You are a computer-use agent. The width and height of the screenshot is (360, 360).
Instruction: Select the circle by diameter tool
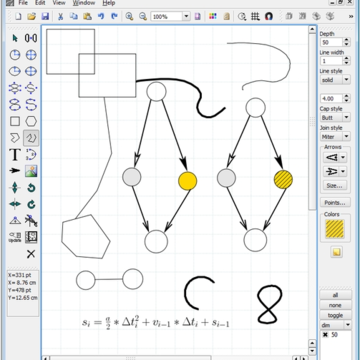[31, 55]
